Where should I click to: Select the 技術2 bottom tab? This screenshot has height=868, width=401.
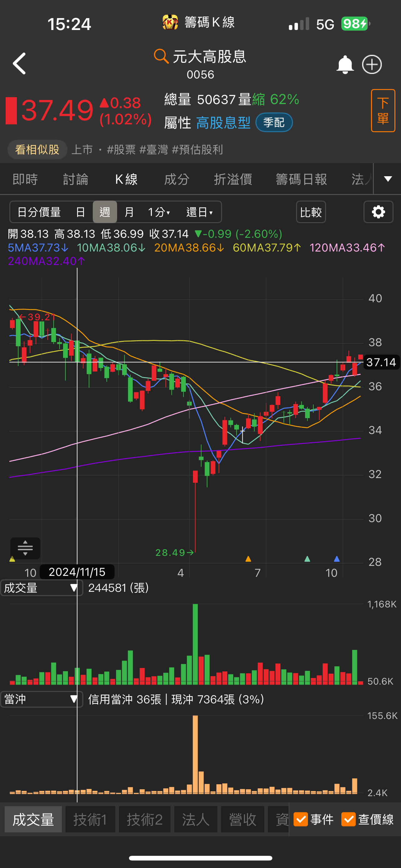pos(145,819)
